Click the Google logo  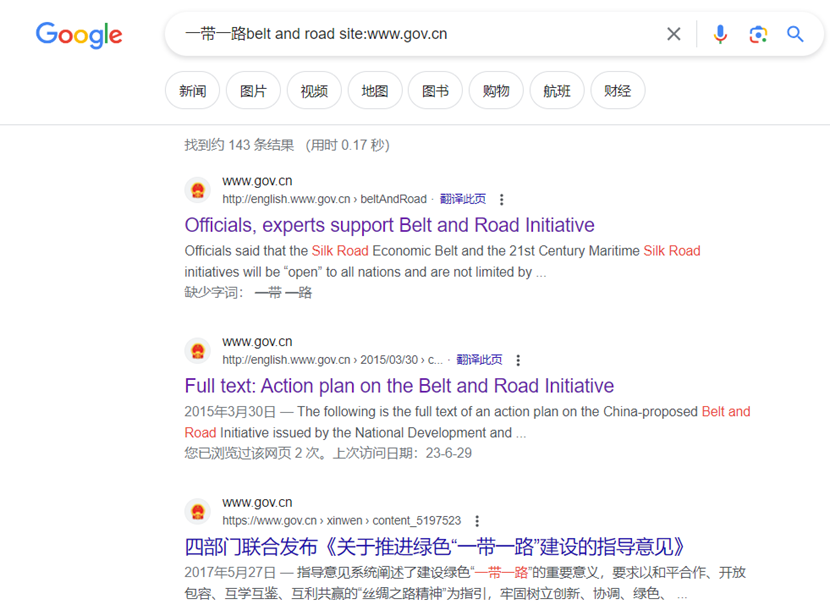[79, 35]
